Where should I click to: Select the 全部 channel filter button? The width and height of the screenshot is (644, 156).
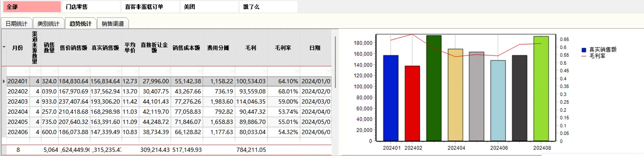click(x=32, y=7)
